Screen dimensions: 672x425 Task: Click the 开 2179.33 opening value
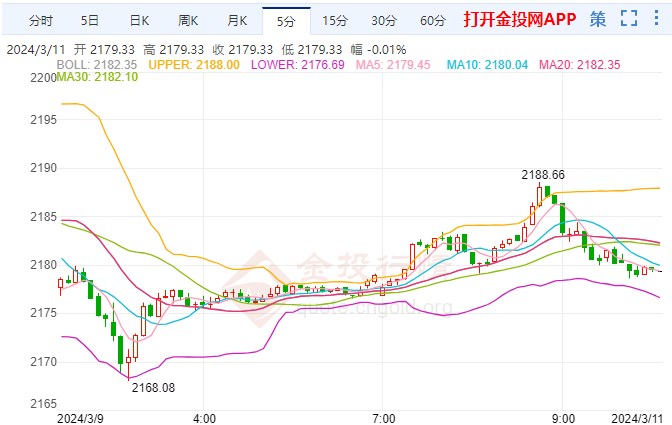104,50
